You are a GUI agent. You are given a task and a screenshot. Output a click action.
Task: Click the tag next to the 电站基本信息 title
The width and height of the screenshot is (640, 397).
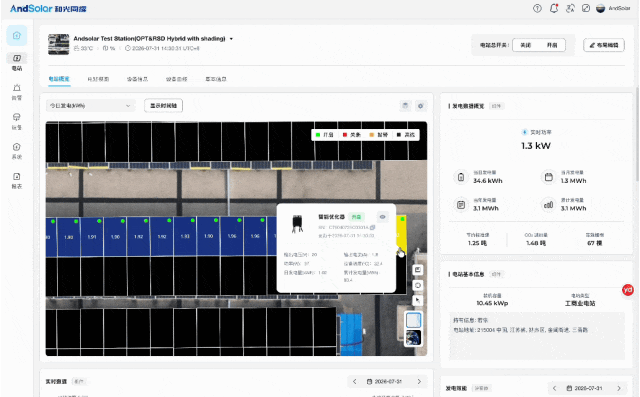point(496,274)
